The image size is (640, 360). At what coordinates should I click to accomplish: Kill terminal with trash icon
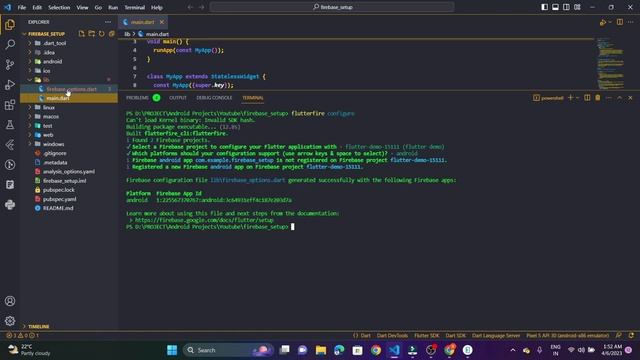[598, 98]
